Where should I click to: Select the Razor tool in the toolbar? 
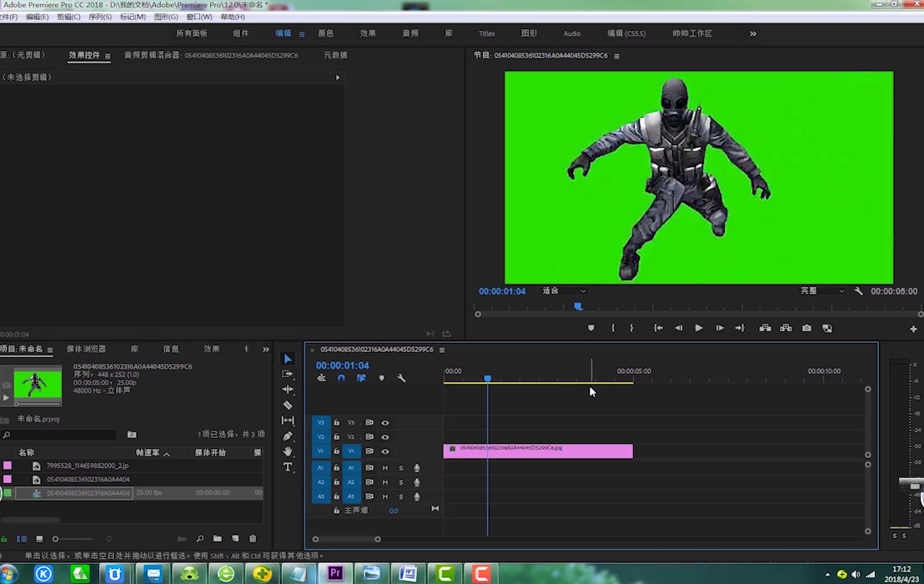click(x=288, y=405)
